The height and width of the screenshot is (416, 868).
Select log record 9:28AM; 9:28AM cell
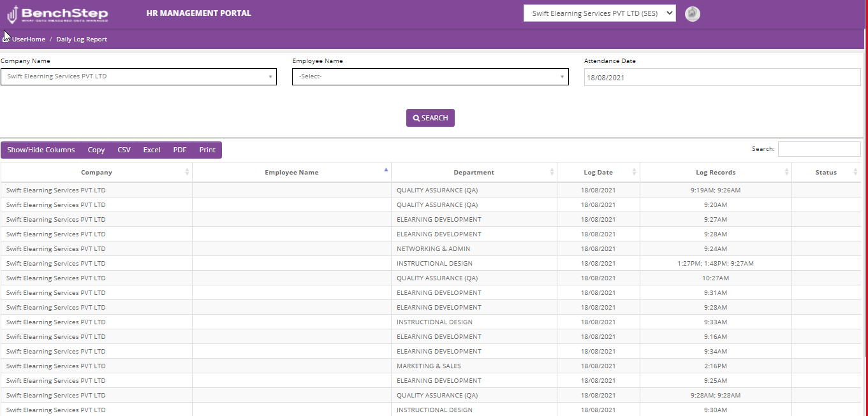[x=716, y=395]
